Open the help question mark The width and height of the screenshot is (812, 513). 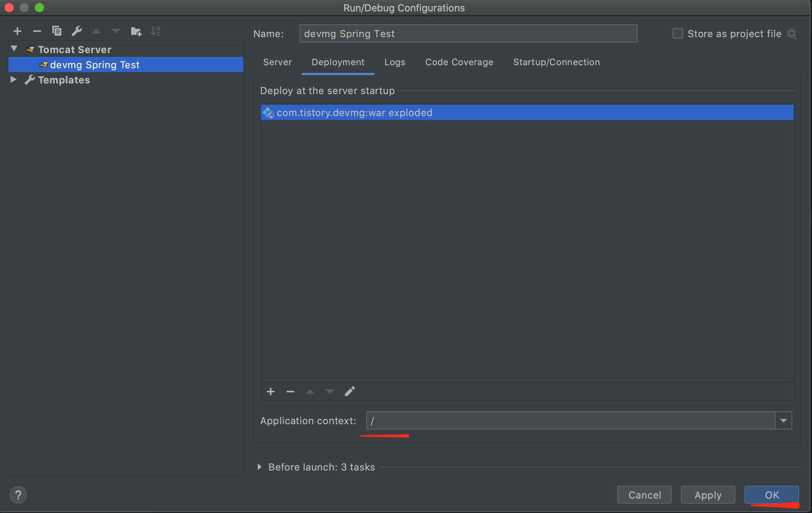coord(18,495)
